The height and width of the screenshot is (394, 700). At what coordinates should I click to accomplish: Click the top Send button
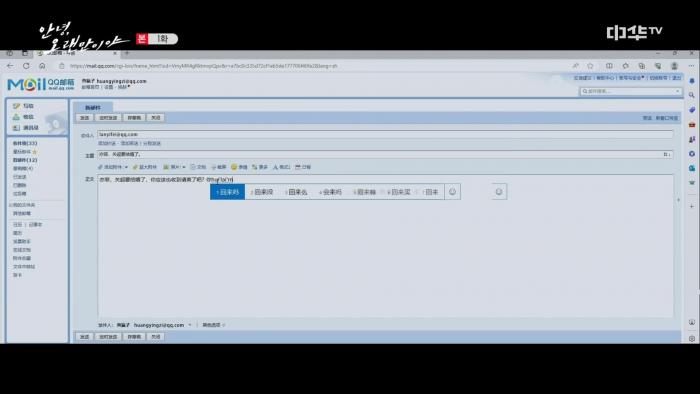(x=84, y=118)
